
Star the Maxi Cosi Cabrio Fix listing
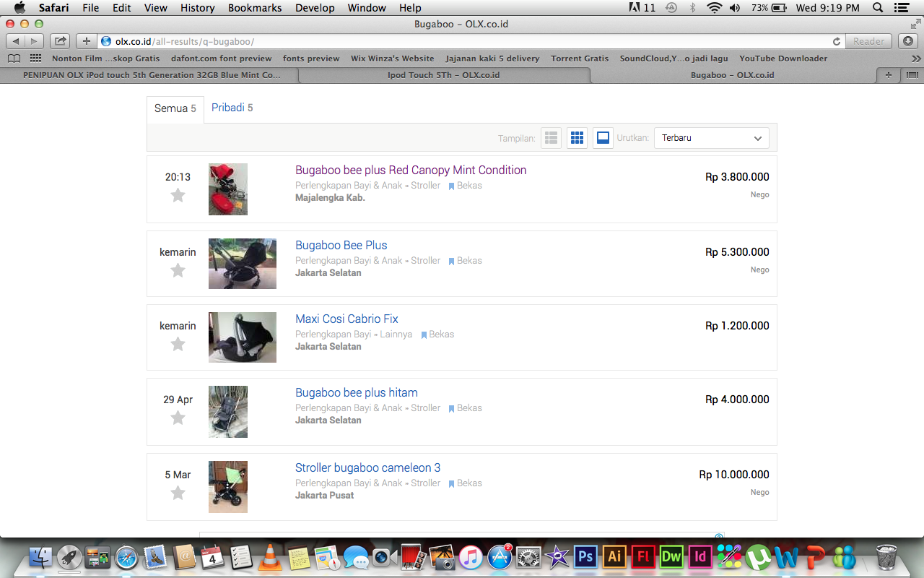click(x=178, y=344)
